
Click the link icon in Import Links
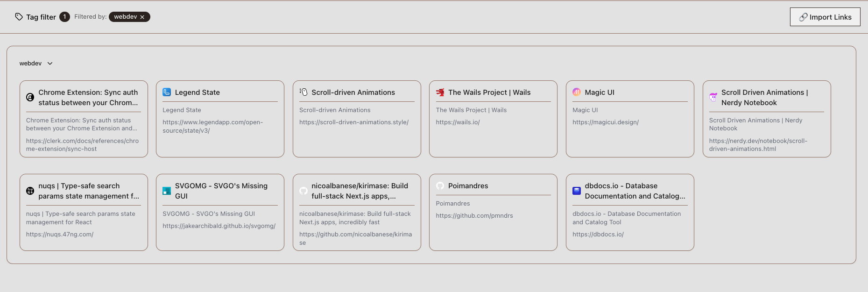[x=803, y=17]
